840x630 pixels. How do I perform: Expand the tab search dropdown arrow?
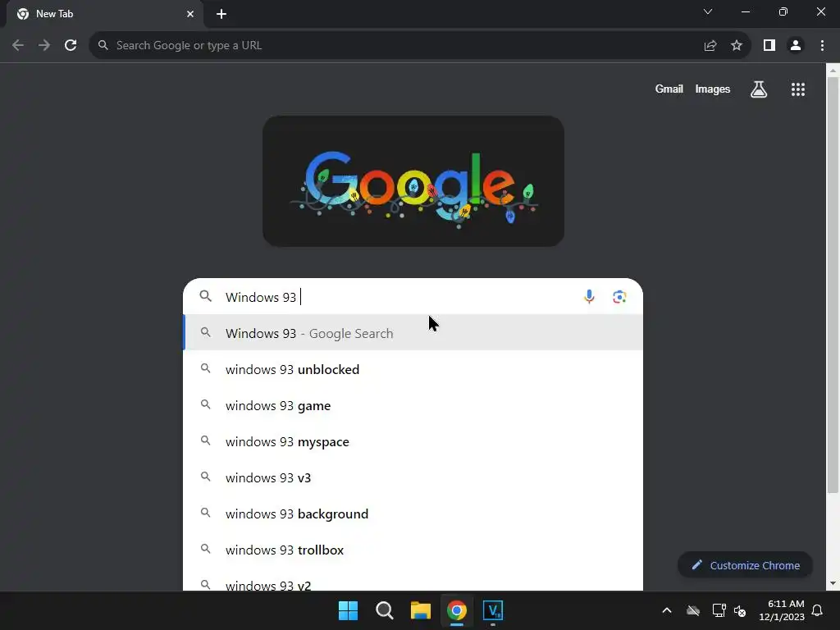tap(708, 11)
